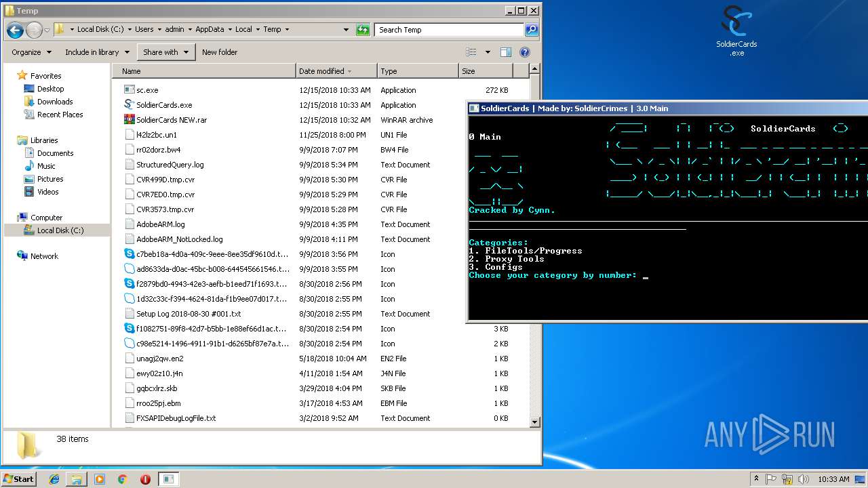Viewport: 868px width, 488px height.
Task: Click Windows Explorer taskbar icon
Action: 77,479
